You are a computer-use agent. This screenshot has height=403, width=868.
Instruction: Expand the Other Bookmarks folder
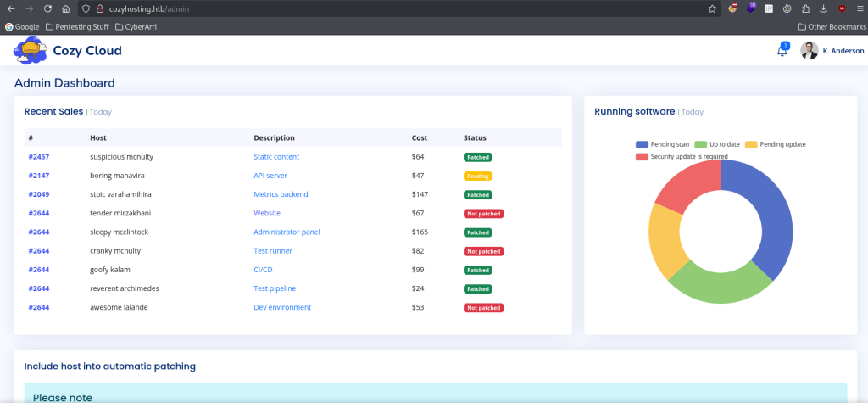[x=829, y=26]
